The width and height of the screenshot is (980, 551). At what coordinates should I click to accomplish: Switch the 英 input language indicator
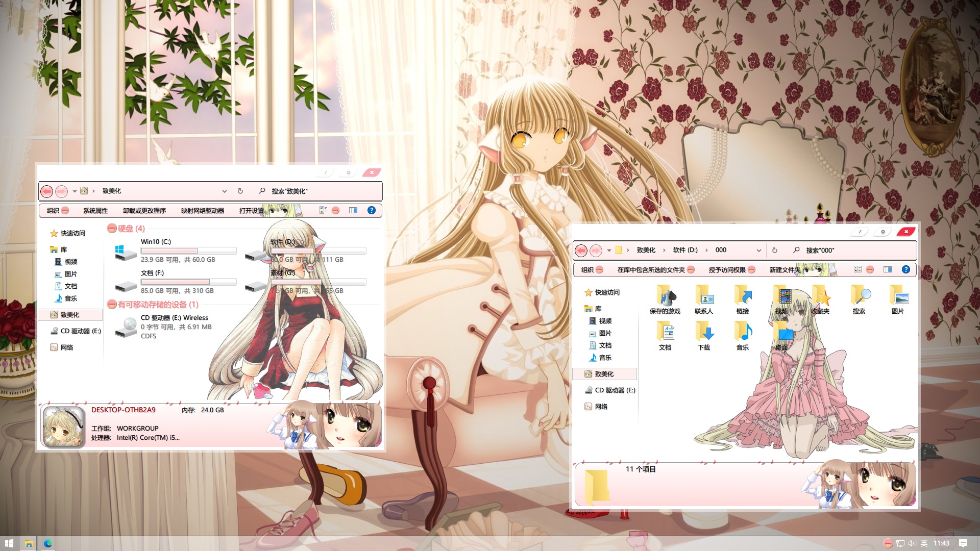point(924,543)
